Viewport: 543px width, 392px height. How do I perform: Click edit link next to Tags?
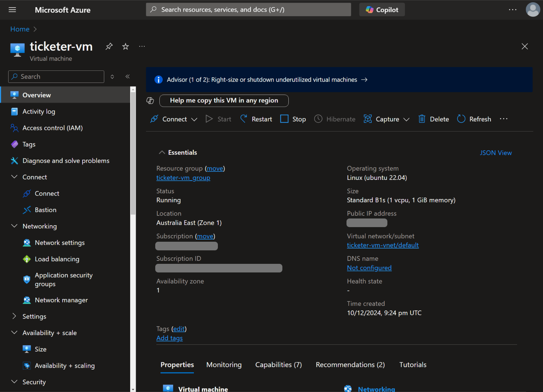179,329
